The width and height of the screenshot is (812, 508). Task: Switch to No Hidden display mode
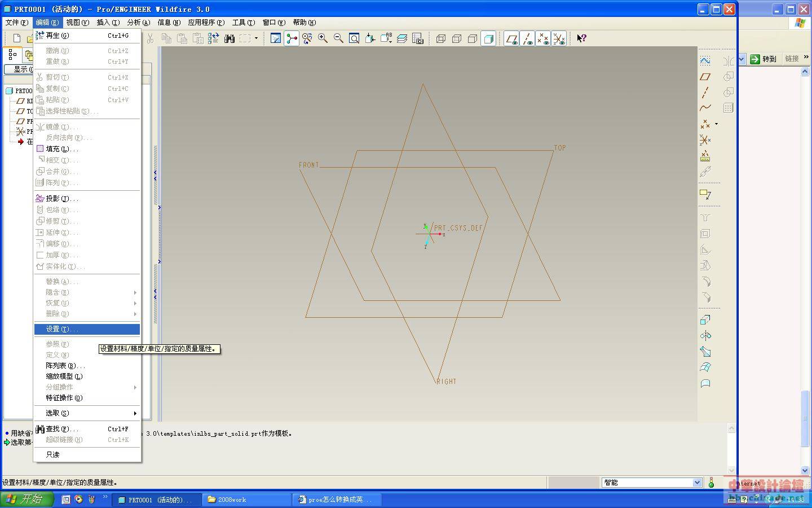[473, 38]
